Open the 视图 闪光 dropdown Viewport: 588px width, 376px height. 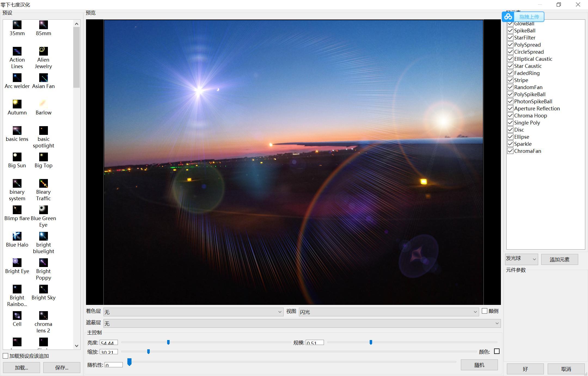pyautogui.click(x=389, y=312)
